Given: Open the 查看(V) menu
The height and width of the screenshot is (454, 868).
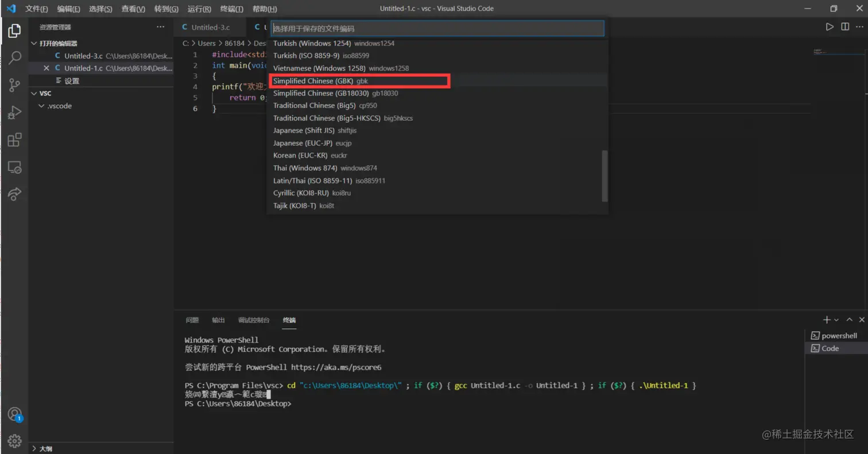Looking at the screenshot, I should click(133, 9).
